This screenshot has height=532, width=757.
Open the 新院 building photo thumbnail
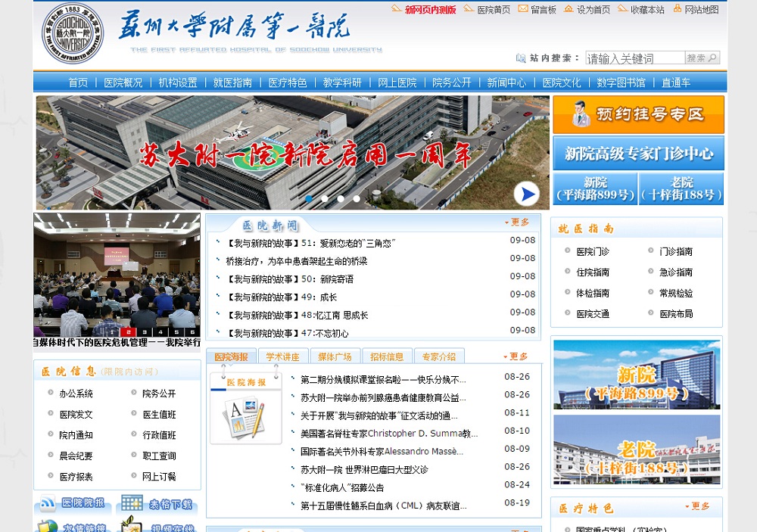pyautogui.click(x=637, y=375)
